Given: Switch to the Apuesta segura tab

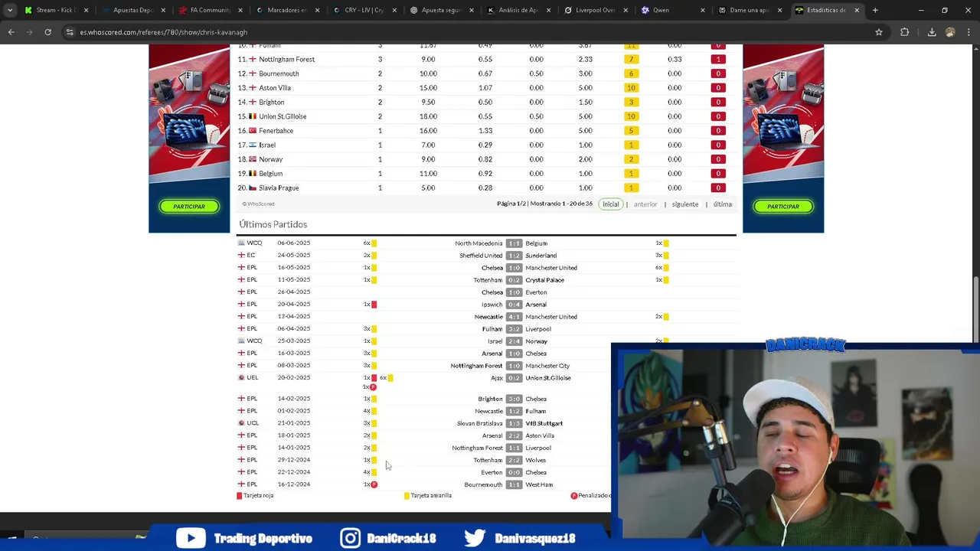Looking at the screenshot, I should tap(443, 10).
